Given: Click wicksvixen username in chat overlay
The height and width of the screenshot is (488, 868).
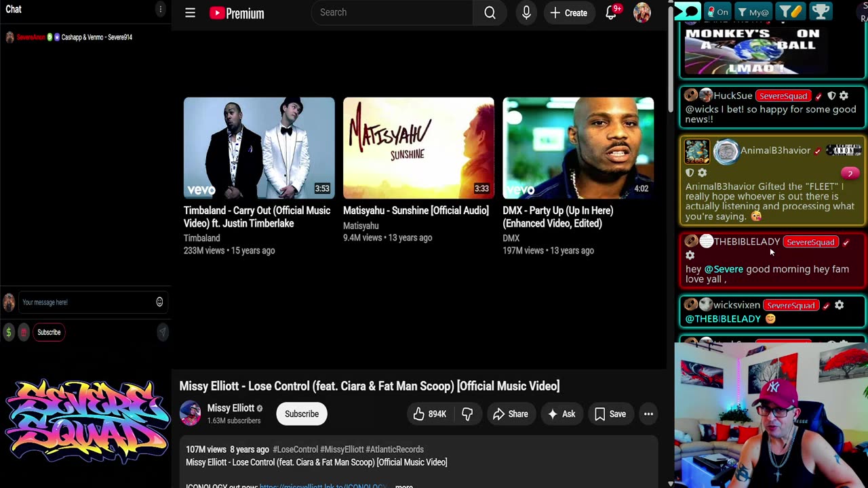Looking at the screenshot, I should point(736,305).
